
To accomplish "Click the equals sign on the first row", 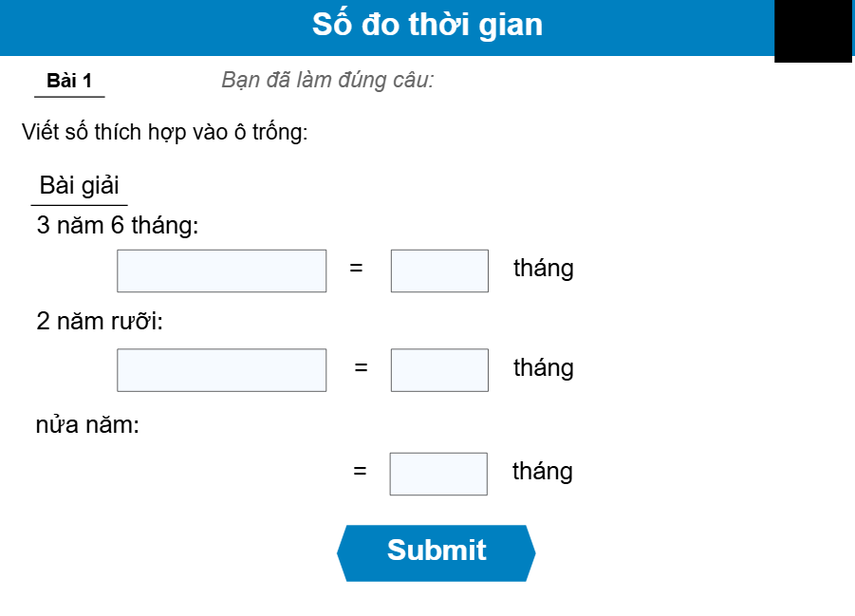I will pos(357,270).
